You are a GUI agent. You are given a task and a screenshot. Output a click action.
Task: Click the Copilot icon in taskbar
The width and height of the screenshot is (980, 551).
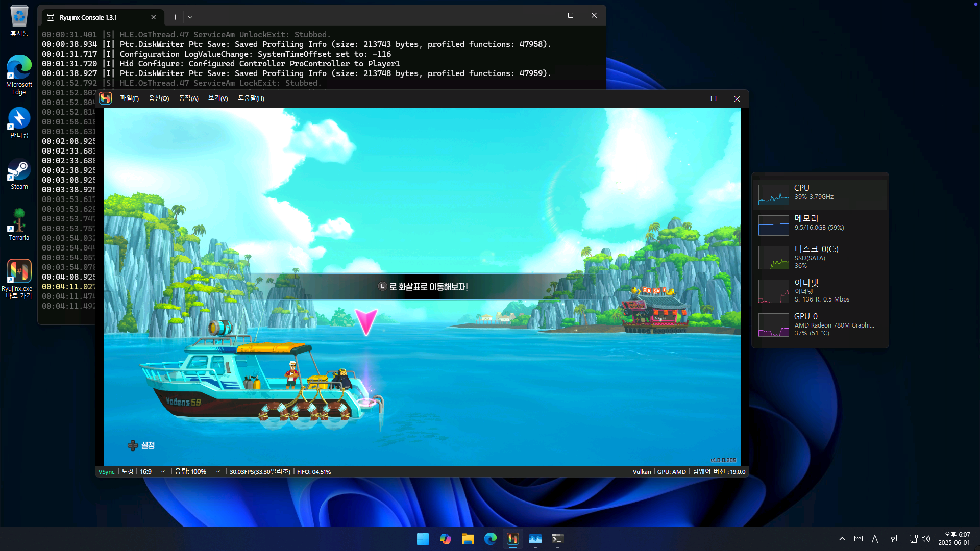pos(445,539)
